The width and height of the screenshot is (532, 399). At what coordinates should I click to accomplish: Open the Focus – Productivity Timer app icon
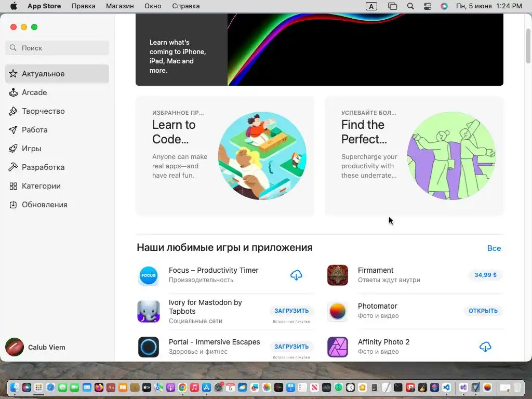pos(148,275)
